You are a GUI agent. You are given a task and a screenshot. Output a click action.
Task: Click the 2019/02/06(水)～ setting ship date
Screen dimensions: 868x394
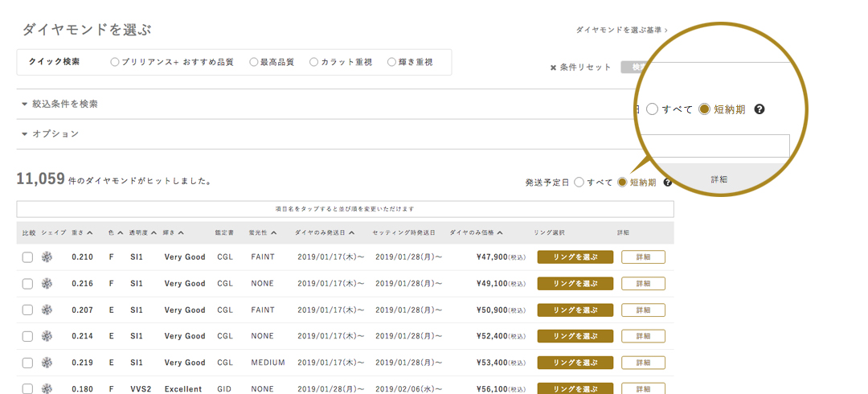point(408,389)
